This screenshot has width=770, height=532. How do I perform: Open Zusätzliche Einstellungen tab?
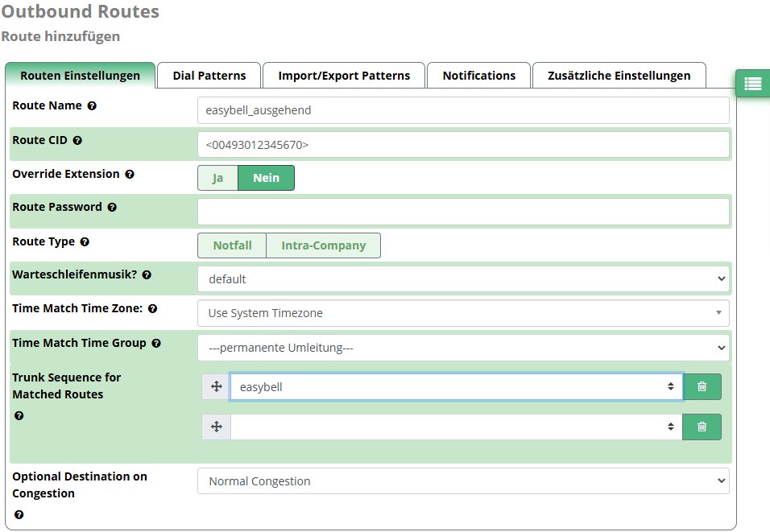619,76
